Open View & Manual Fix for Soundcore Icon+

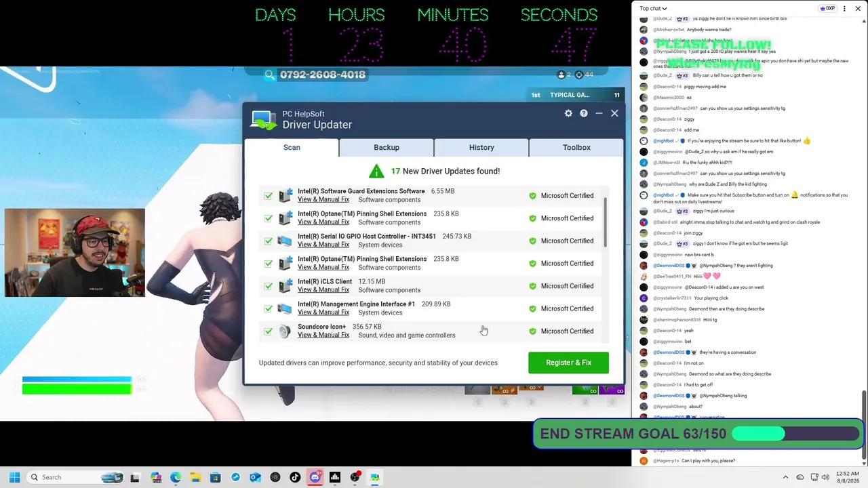[x=323, y=335]
